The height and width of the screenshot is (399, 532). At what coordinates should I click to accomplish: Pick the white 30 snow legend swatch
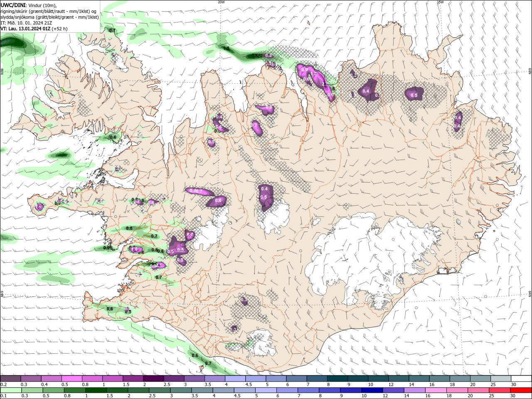click(521, 379)
